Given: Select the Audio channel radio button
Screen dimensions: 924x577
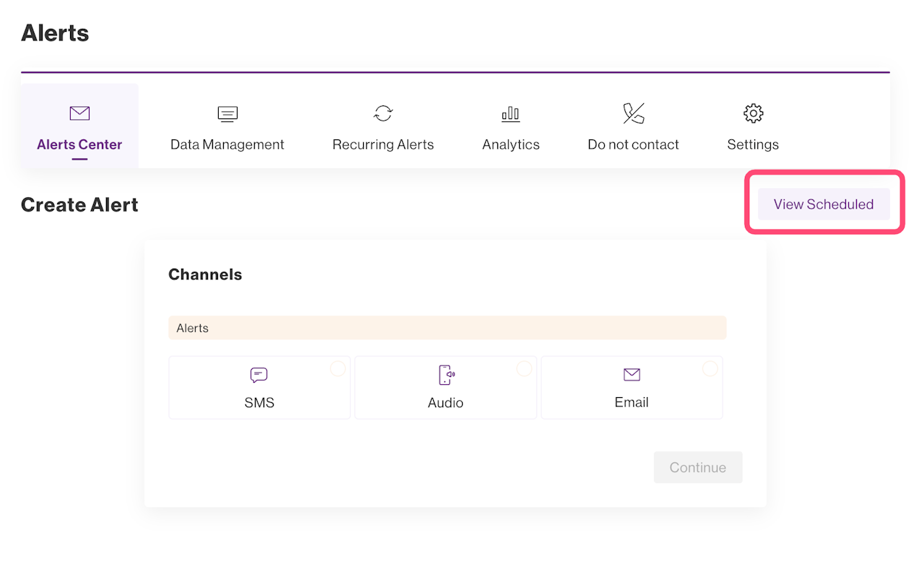Looking at the screenshot, I should [524, 368].
